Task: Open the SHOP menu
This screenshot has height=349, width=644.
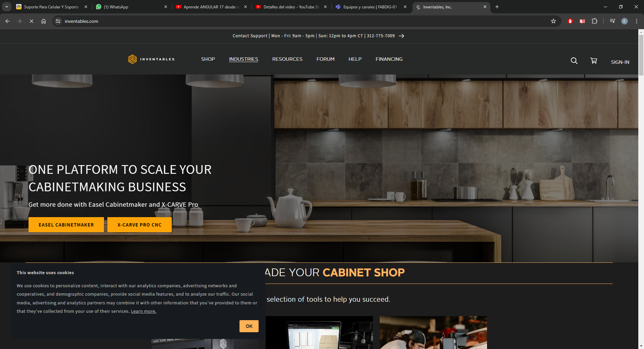Action: point(208,59)
